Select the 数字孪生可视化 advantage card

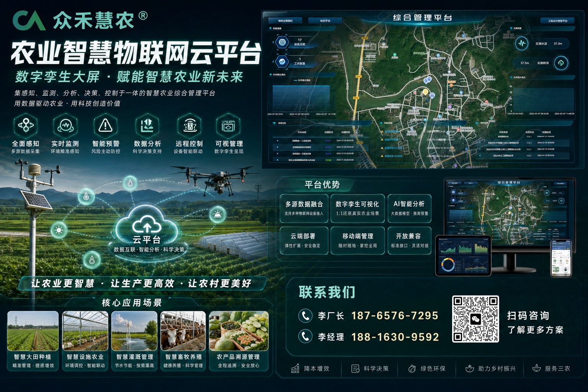pos(357,208)
